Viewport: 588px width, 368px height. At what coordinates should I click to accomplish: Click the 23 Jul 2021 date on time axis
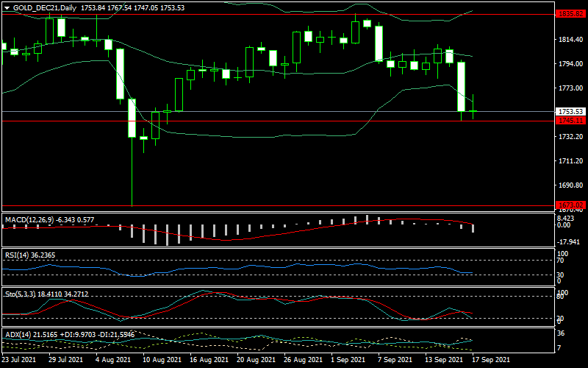click(x=18, y=361)
